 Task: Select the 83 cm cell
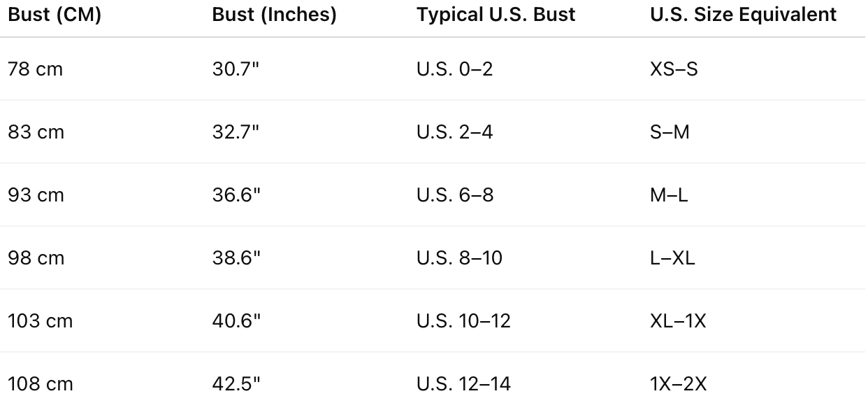point(36,132)
